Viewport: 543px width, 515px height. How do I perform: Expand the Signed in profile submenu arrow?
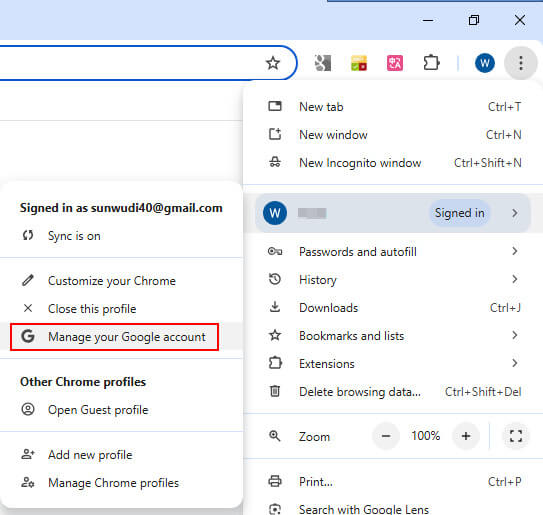(x=515, y=213)
